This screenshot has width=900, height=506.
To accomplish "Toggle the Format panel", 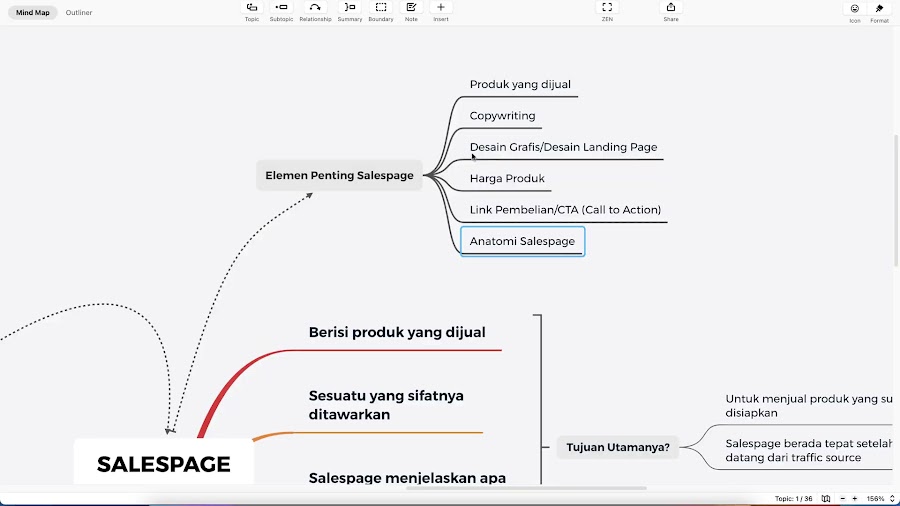I will pos(879,13).
